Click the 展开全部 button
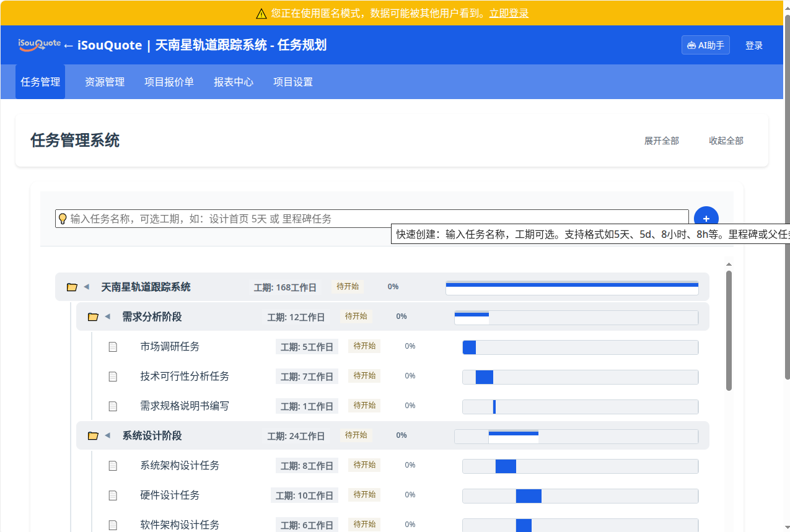 (x=661, y=141)
